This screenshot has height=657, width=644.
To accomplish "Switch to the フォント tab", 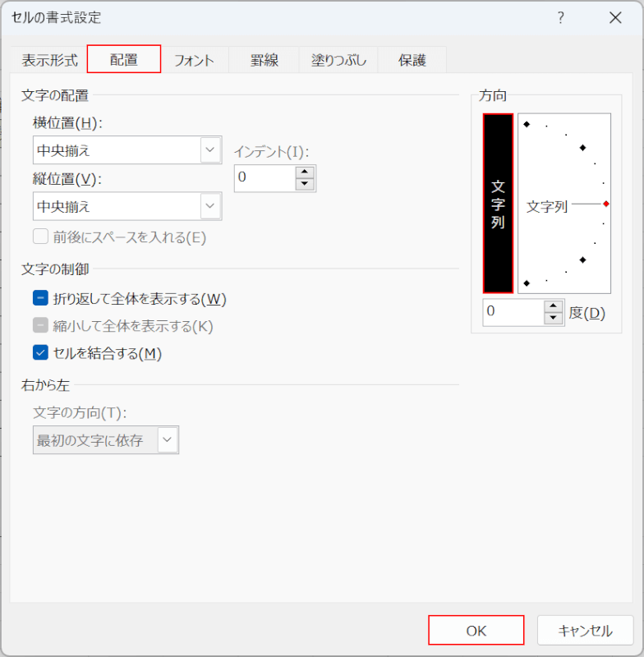I will pos(194,60).
